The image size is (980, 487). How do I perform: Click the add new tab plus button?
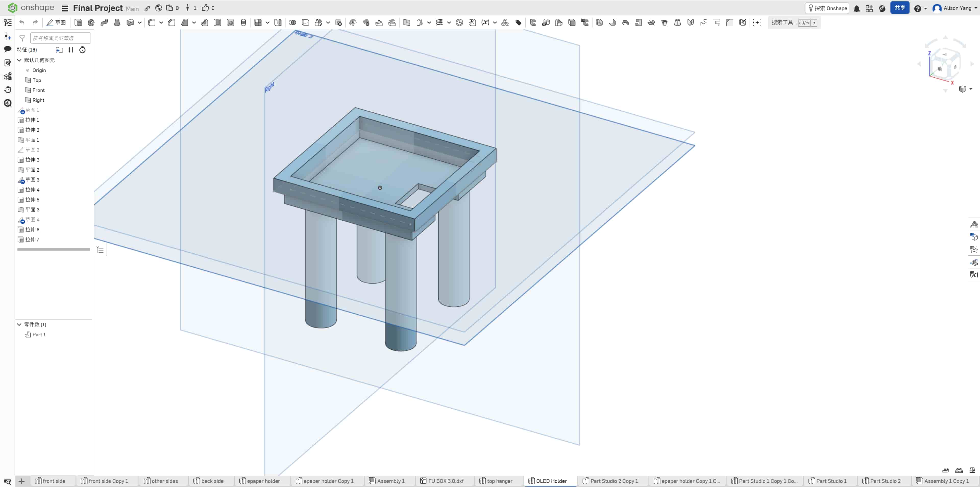click(22, 481)
